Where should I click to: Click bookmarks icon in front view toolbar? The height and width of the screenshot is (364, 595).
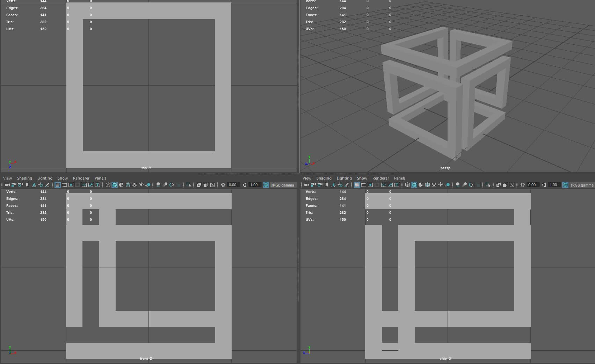click(x=27, y=185)
